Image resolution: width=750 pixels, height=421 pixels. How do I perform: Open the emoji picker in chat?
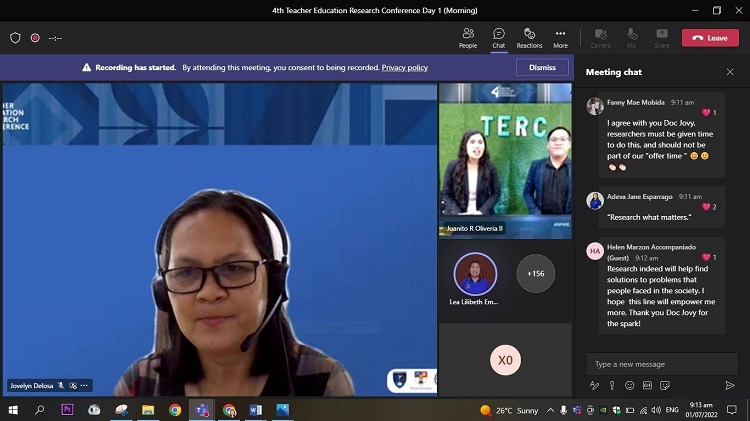click(629, 385)
